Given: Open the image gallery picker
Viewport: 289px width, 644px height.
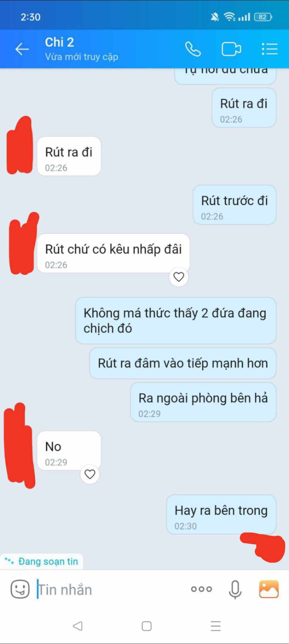Looking at the screenshot, I should [x=269, y=589].
